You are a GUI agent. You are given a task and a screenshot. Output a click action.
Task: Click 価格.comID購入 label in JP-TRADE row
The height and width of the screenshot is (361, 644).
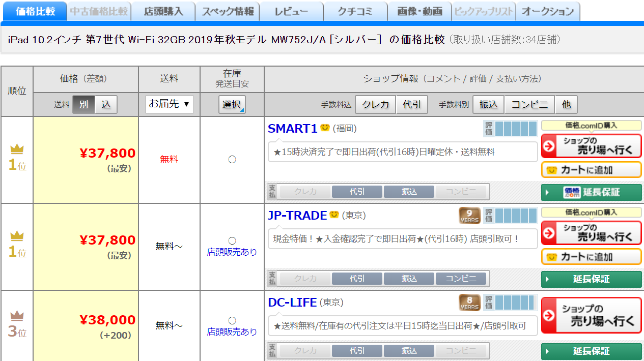(x=591, y=213)
